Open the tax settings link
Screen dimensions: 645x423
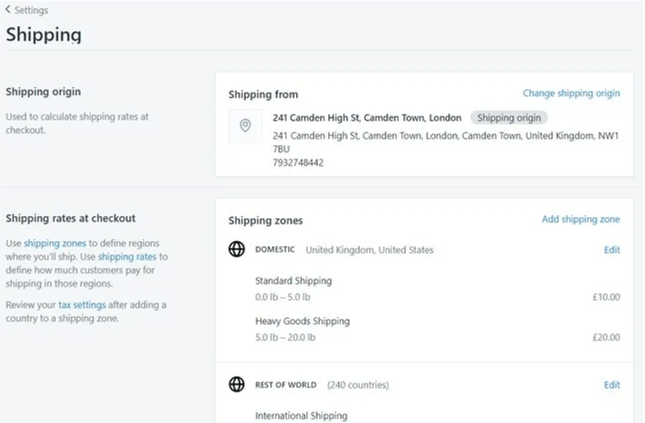(x=82, y=305)
